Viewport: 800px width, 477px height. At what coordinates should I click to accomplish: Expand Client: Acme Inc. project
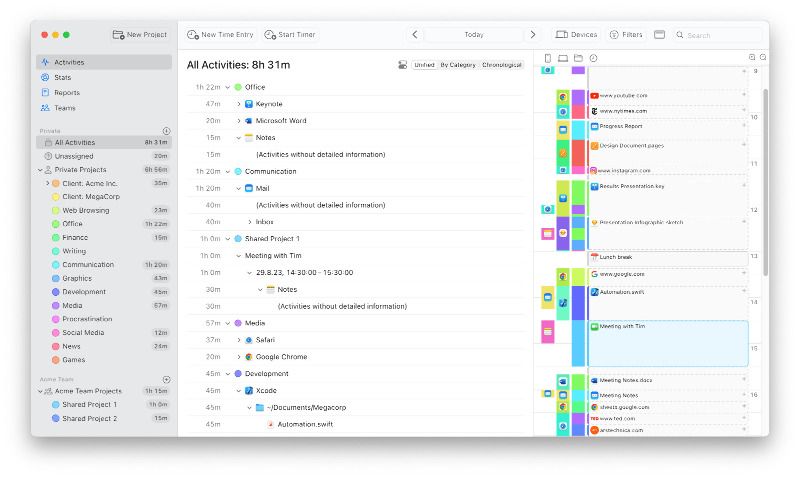coord(47,183)
